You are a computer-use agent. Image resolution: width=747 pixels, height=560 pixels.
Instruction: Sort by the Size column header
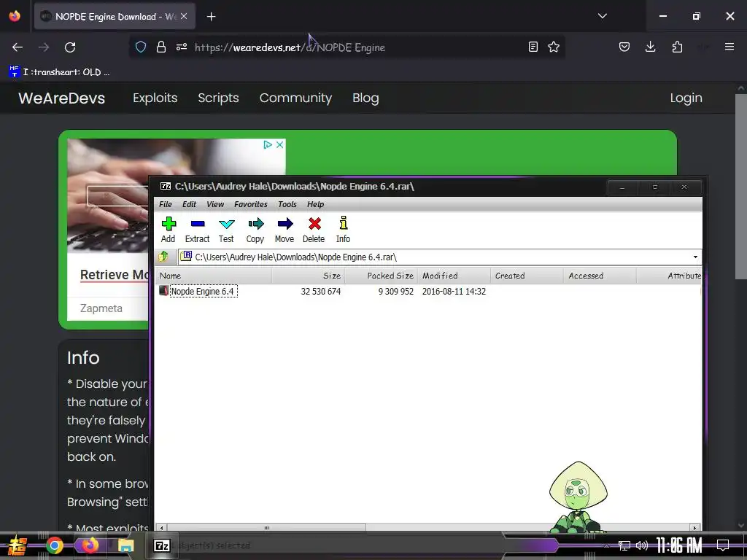tap(309, 276)
